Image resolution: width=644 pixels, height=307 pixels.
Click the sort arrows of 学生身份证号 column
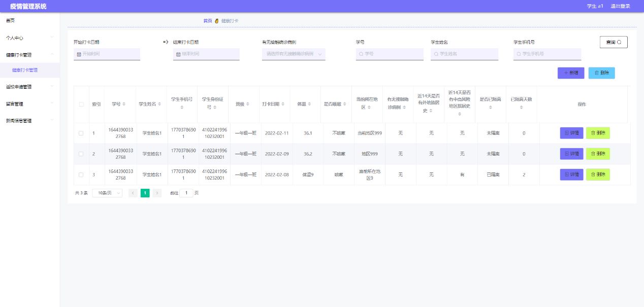215,108
